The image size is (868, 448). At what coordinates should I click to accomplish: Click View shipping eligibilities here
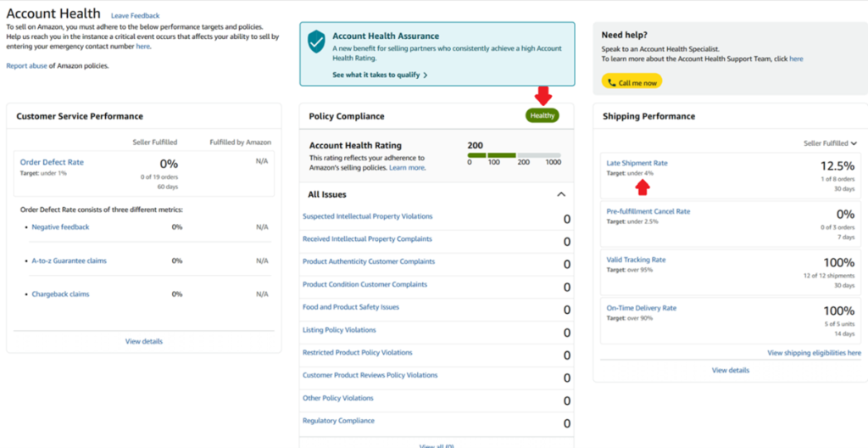point(814,353)
